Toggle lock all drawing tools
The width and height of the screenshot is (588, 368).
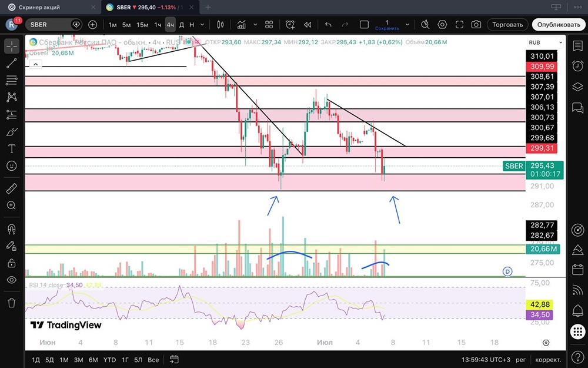pos(12,263)
